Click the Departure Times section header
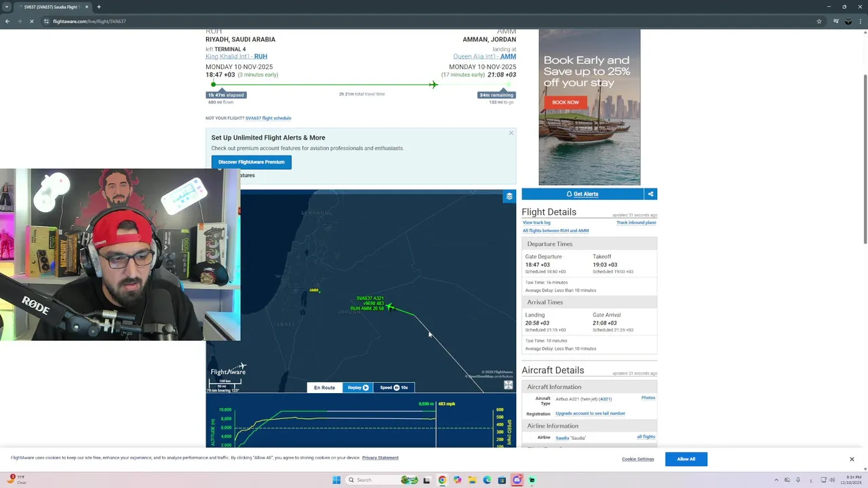868x488 pixels. [x=589, y=244]
